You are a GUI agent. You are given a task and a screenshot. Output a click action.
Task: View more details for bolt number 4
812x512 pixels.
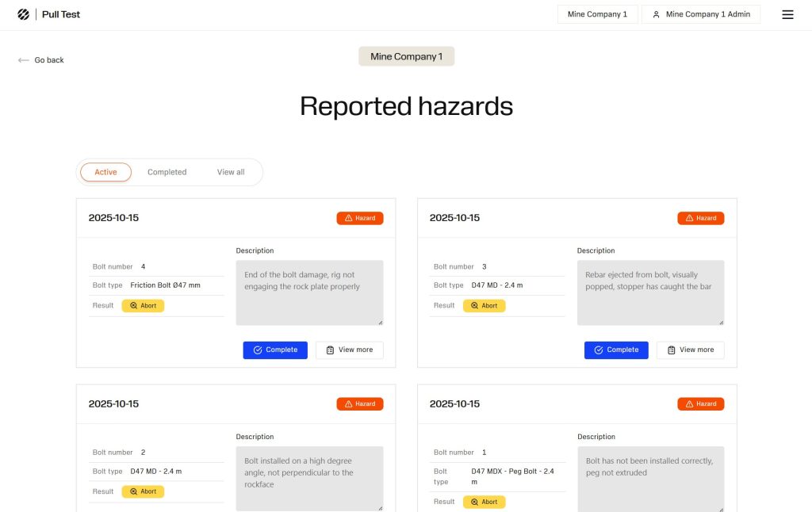349,350
